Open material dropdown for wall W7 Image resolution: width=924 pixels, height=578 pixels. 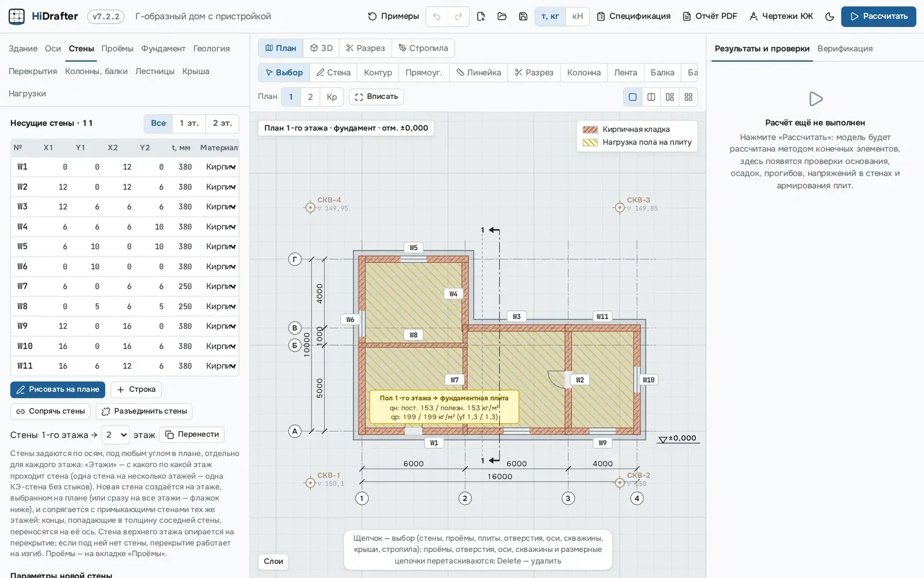(221, 287)
